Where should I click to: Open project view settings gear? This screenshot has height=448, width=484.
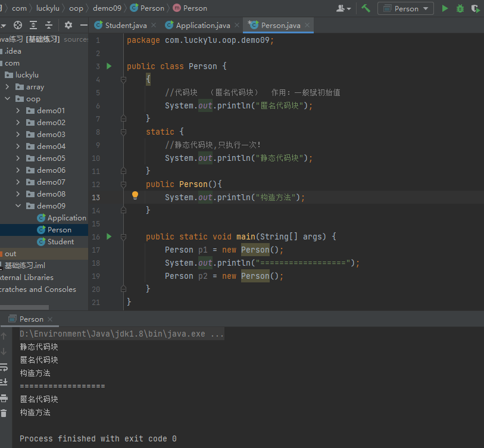pyautogui.click(x=68, y=25)
